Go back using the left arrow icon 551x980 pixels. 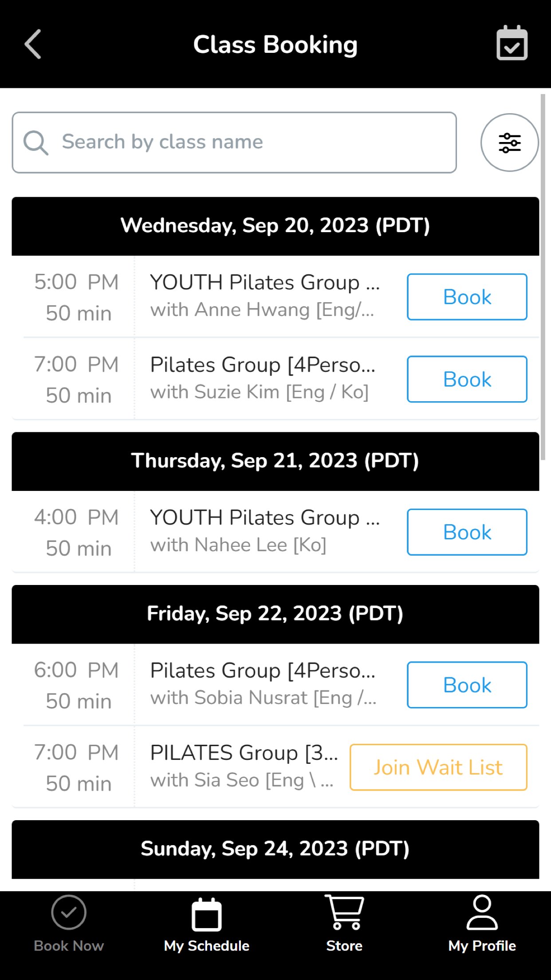[33, 44]
